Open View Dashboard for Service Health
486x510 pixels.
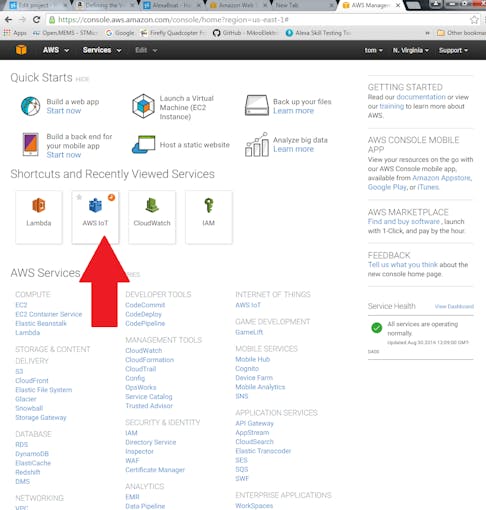click(454, 306)
